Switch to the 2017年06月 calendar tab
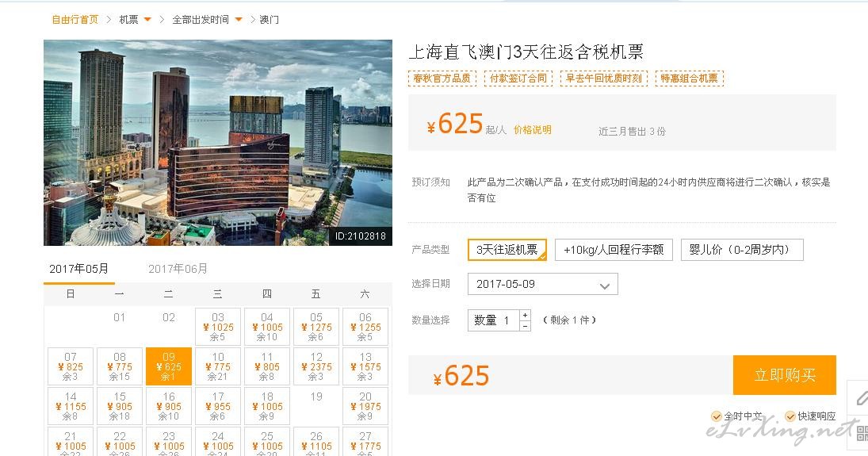The height and width of the screenshot is (456, 868). click(178, 269)
